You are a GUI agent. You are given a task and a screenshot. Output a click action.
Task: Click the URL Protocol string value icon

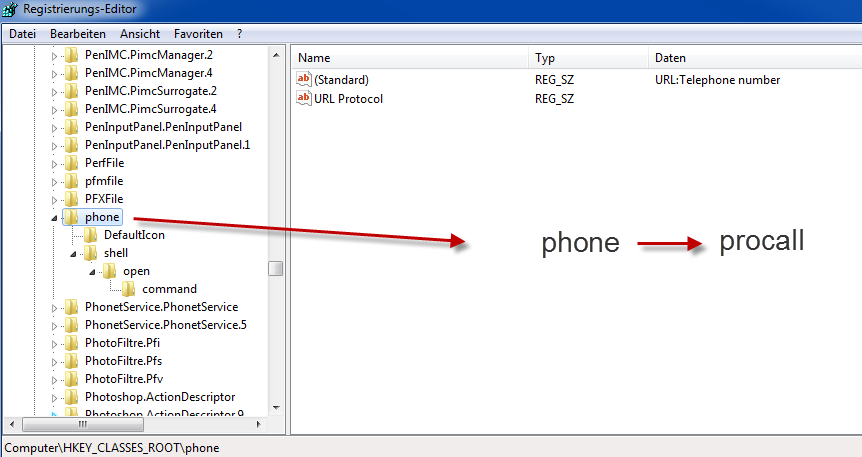point(304,99)
